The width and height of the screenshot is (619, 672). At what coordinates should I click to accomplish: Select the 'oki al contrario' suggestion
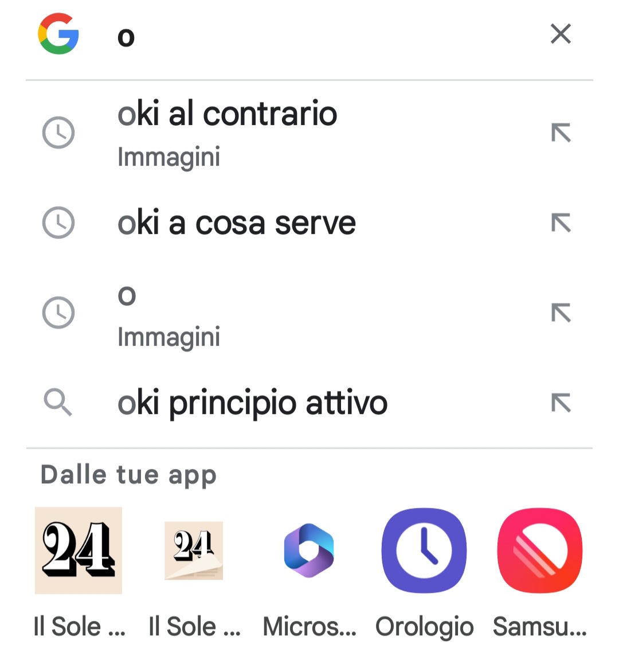pos(309,132)
